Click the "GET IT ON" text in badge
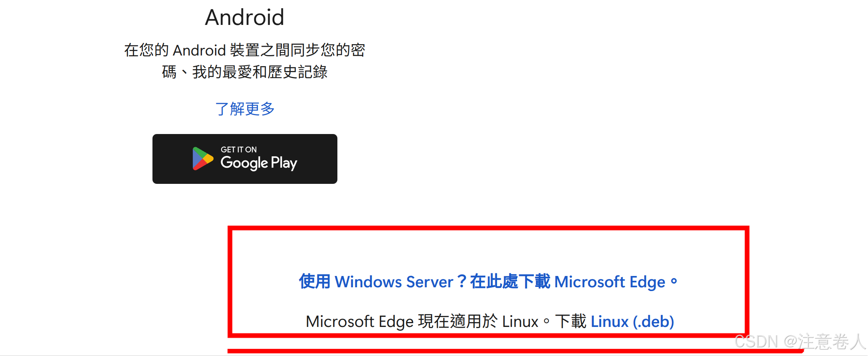 click(239, 149)
